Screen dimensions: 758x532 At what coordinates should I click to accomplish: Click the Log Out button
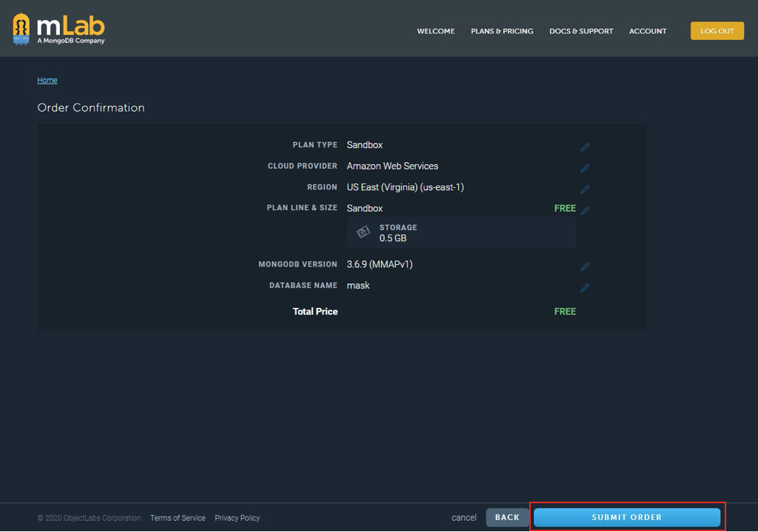coord(717,31)
